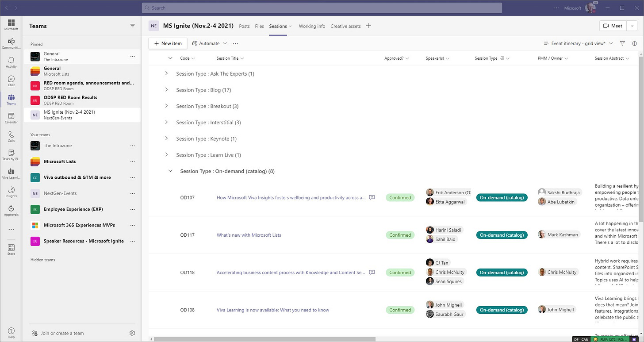Image resolution: width=644 pixels, height=342 pixels.
Task: Show more apps ellipsis in rail
Action: click(x=11, y=229)
